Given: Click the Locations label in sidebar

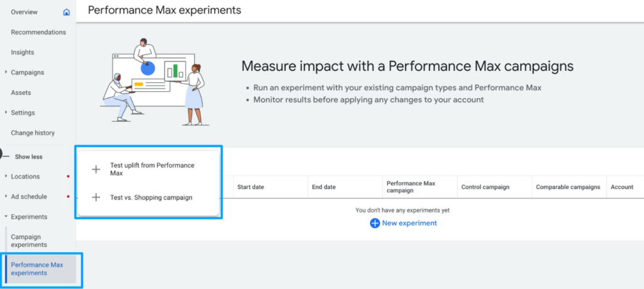Looking at the screenshot, I should 25,176.
